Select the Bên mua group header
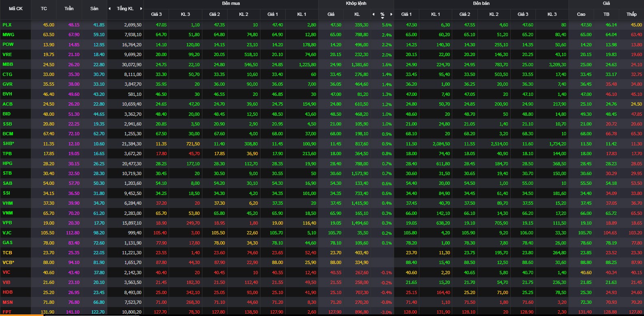 tap(231, 3)
